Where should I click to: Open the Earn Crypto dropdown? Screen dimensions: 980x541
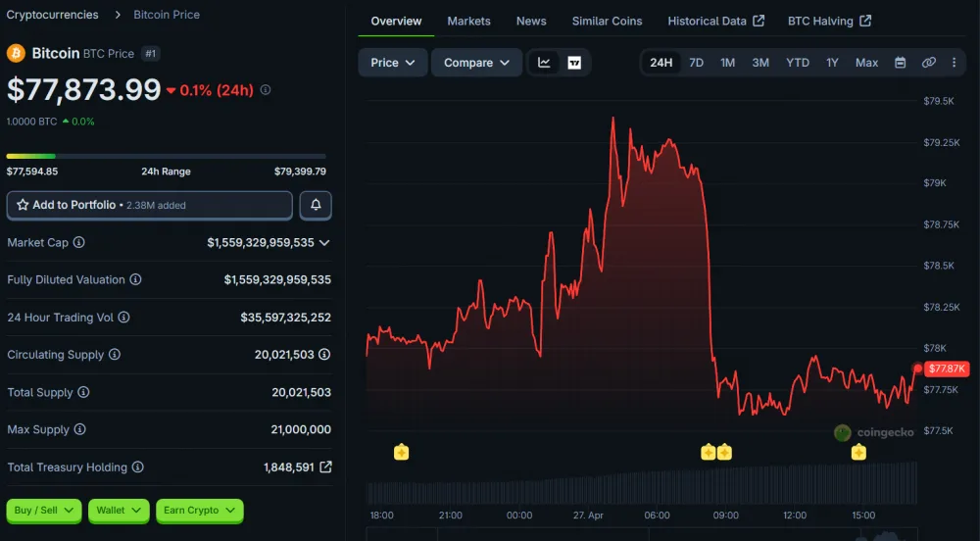pos(199,511)
